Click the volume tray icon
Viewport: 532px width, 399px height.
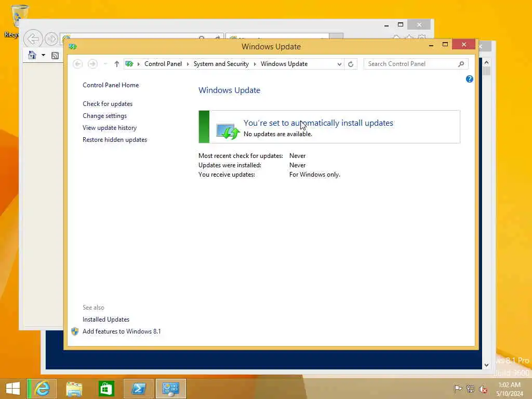click(x=483, y=389)
